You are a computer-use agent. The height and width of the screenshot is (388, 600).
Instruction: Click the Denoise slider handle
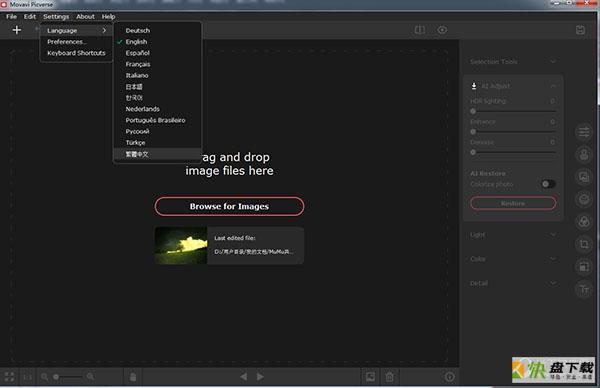(x=473, y=152)
